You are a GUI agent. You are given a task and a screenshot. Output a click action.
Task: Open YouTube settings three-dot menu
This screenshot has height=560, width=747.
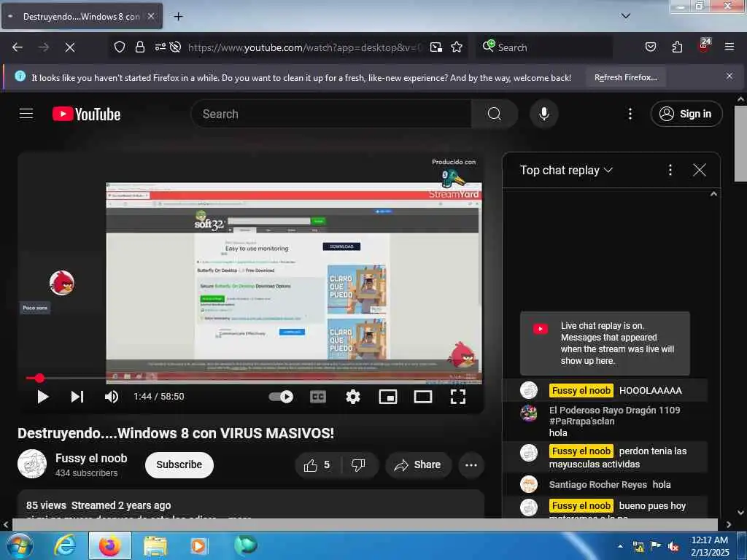[x=630, y=114]
